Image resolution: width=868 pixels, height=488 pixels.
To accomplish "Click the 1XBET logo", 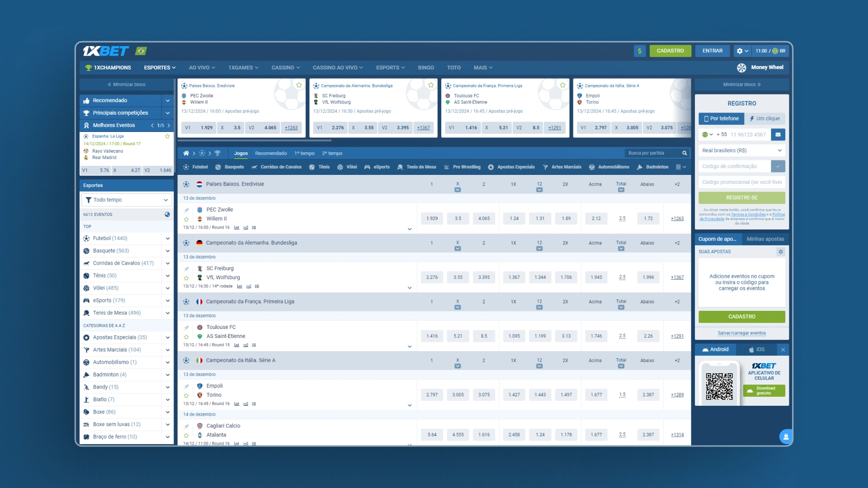I will tap(106, 51).
